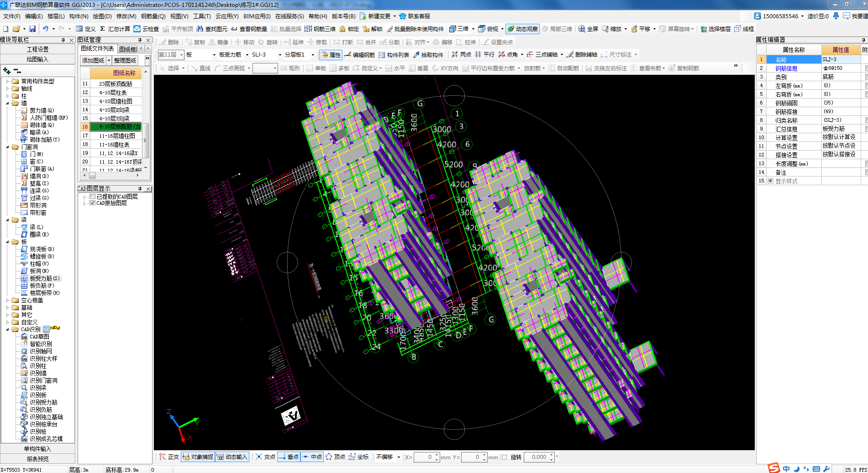868x473 pixels.
Task: Click the Open folder icon
Action: [16, 29]
